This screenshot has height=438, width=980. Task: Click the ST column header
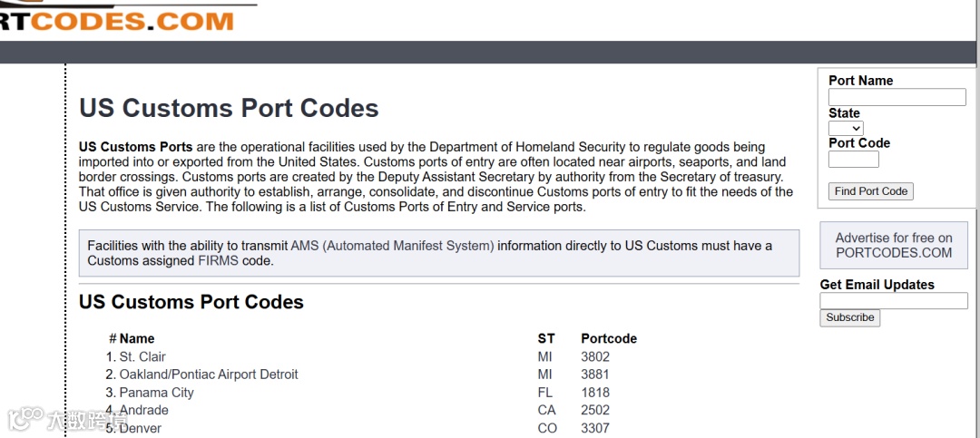tap(546, 339)
